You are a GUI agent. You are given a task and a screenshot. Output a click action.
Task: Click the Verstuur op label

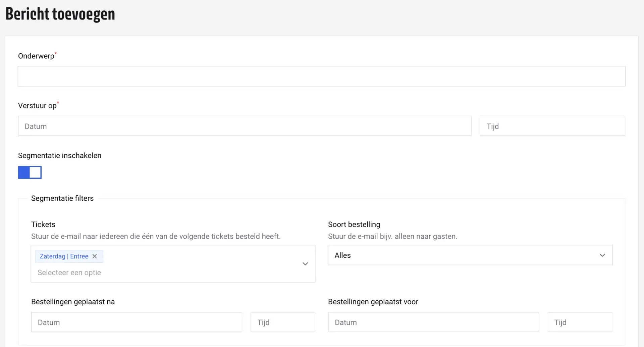pyautogui.click(x=37, y=106)
